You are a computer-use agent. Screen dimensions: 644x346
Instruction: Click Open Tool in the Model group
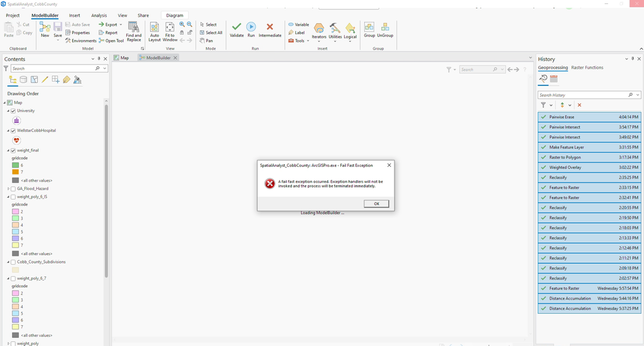(112, 41)
